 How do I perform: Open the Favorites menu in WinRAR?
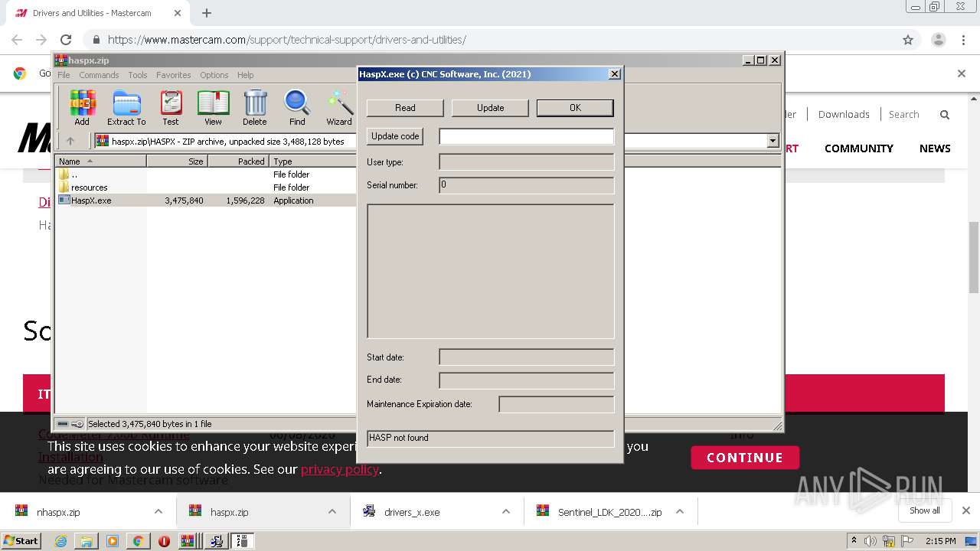pyautogui.click(x=174, y=75)
